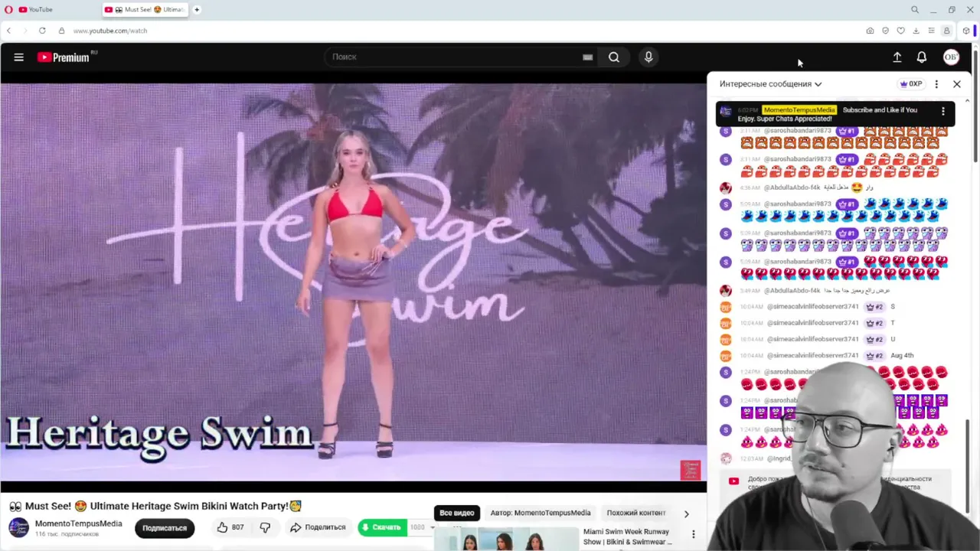Close the live chat panel
Image resolution: width=980 pixels, height=551 pixels.
coord(957,84)
